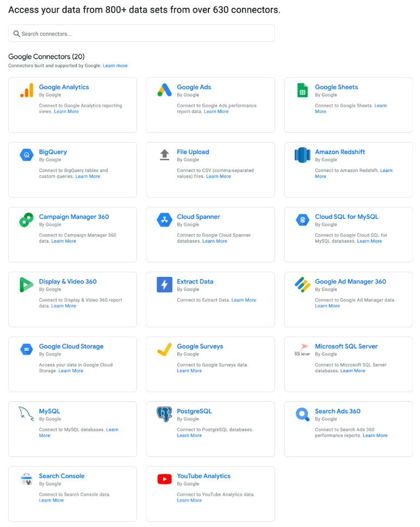This screenshot has height=527, width=420.
Task: Select the Google Ads logo icon
Action: [165, 90]
